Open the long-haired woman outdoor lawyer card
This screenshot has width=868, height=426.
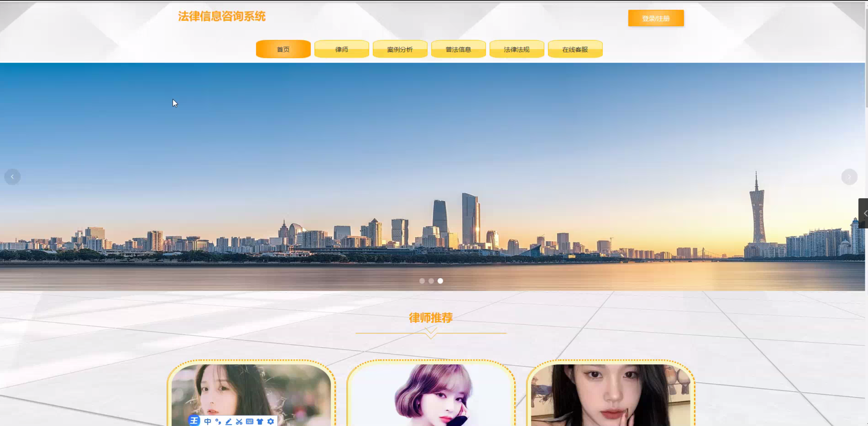tap(251, 393)
